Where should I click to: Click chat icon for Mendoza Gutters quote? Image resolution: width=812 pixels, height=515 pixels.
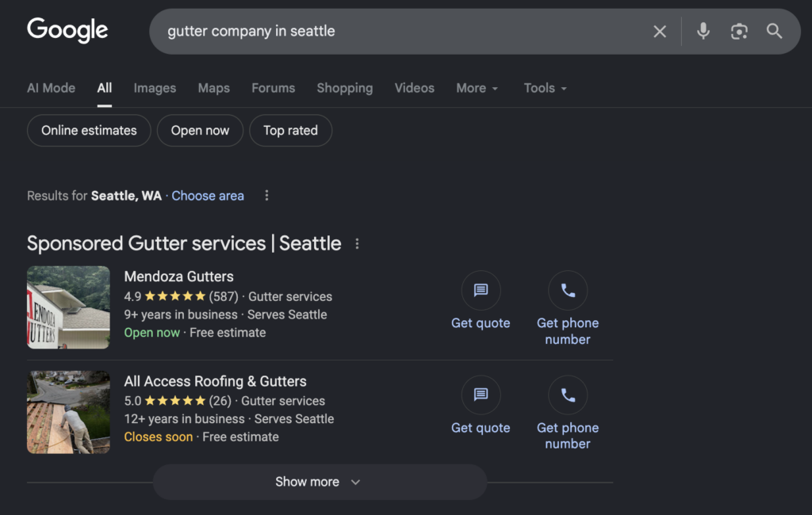point(481,290)
